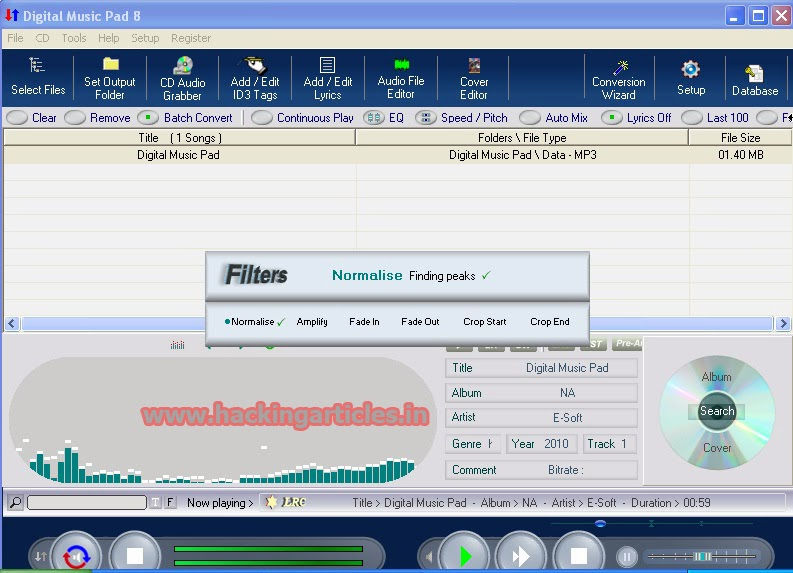Click the Artist E-Soft field

click(x=541, y=418)
